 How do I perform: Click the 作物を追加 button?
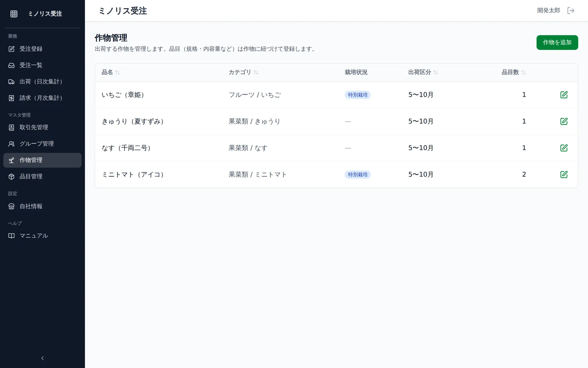[x=557, y=42]
